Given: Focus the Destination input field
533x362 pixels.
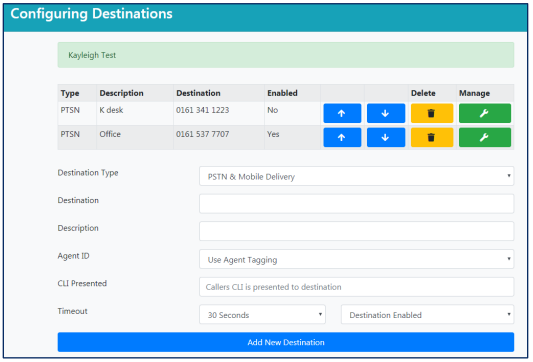Looking at the screenshot, I should click(356, 204).
